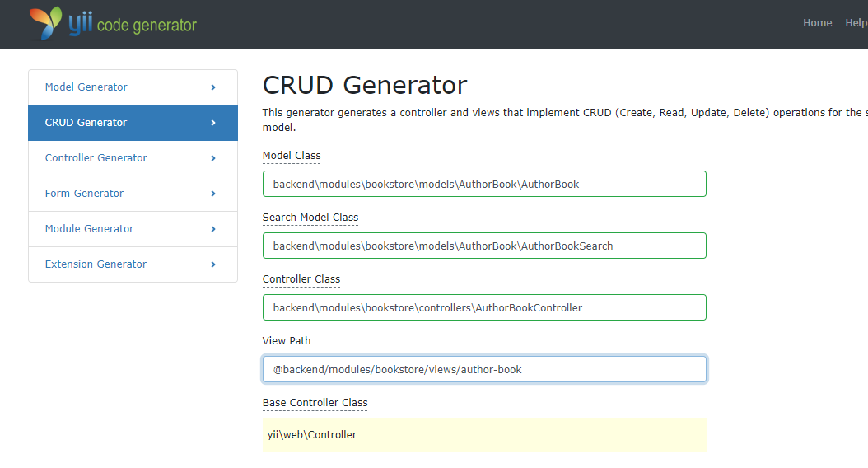Focus the Controller Class input field

[484, 307]
